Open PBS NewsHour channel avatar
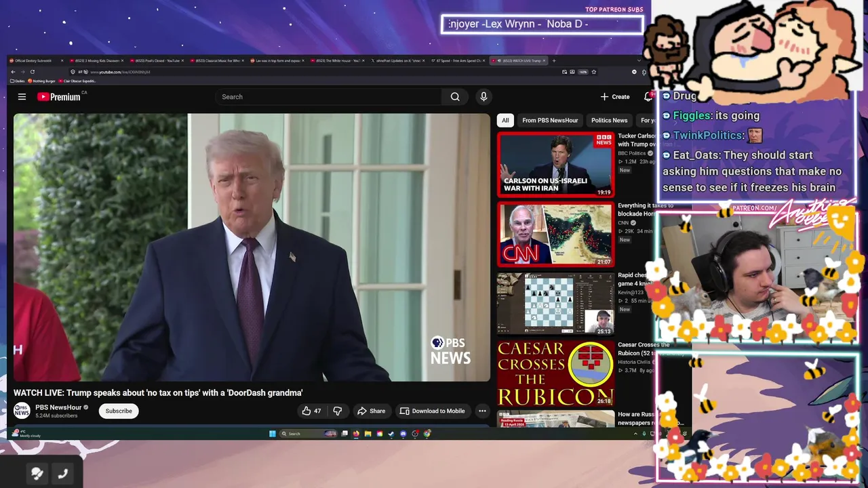The image size is (868, 488). tap(22, 411)
